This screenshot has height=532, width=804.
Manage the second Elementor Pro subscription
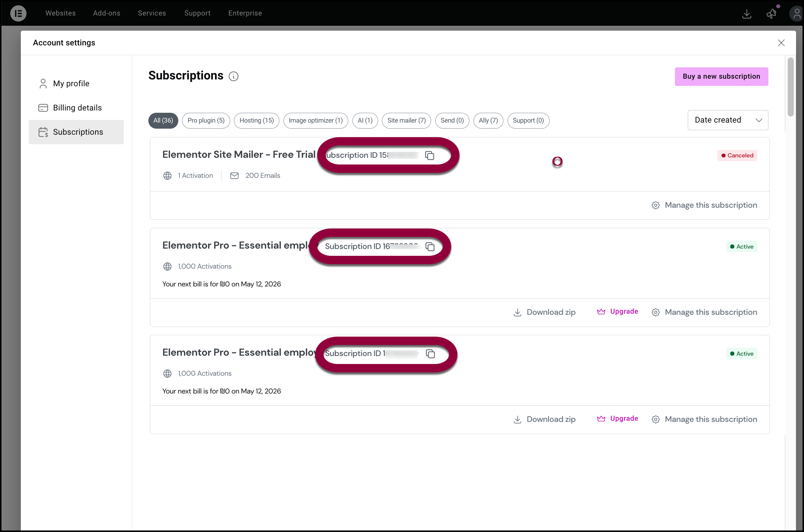point(704,312)
